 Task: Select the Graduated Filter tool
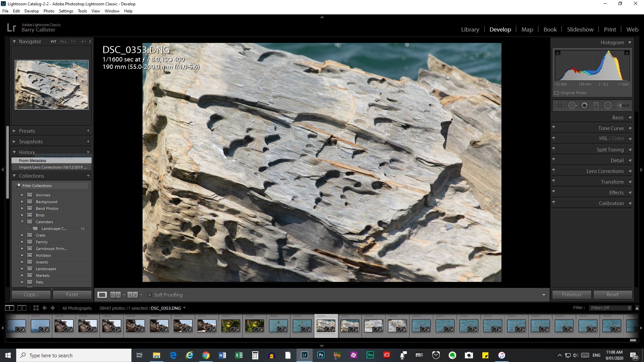tap(596, 106)
